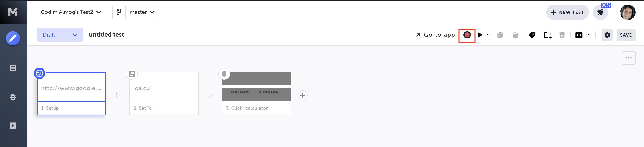Expand the Draft status dropdown
Screen dimensions: 644x147
tap(60, 35)
